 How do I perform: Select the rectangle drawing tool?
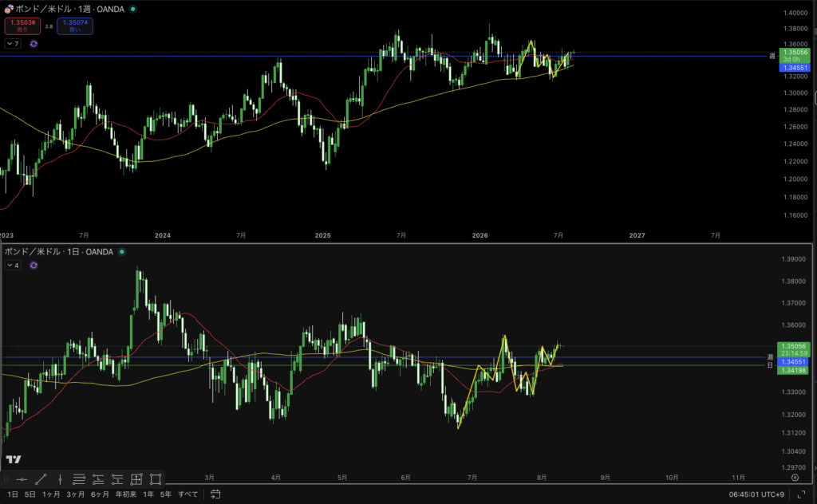[156, 479]
